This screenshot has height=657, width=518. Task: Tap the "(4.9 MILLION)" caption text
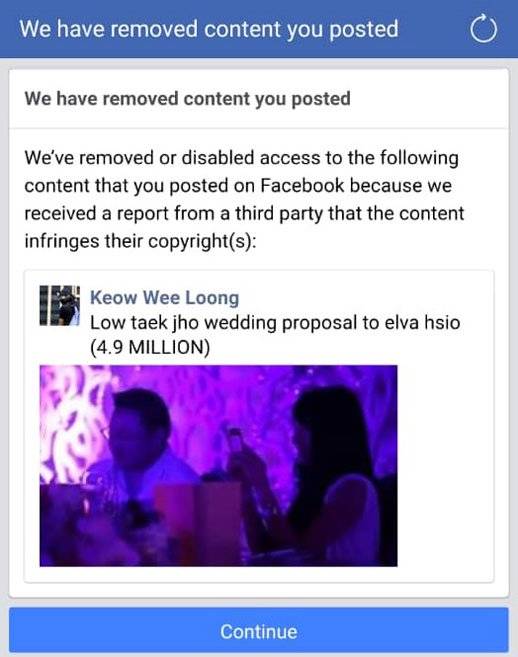click(150, 347)
